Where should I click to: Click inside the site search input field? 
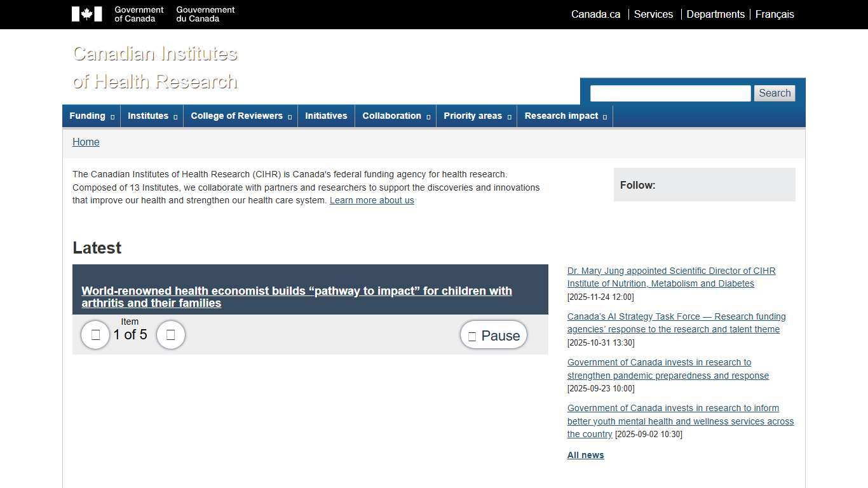point(670,93)
